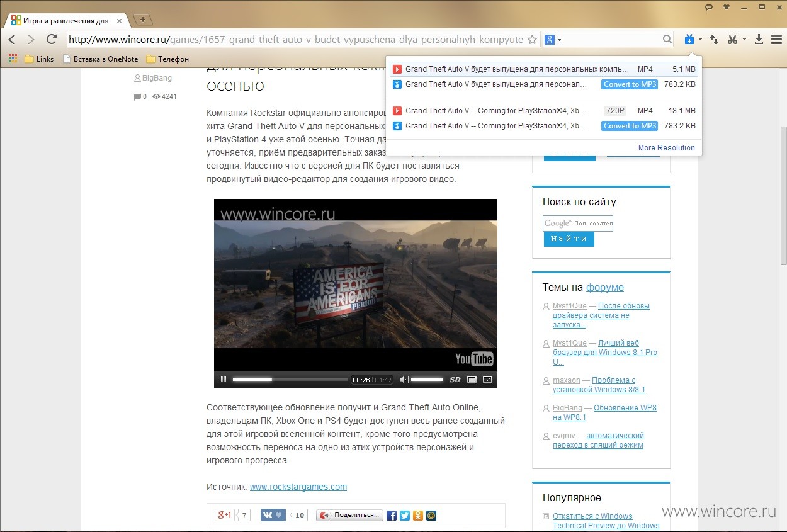This screenshot has width=787, height=532.
Task: Bookmark this page with the star
Action: (532, 40)
